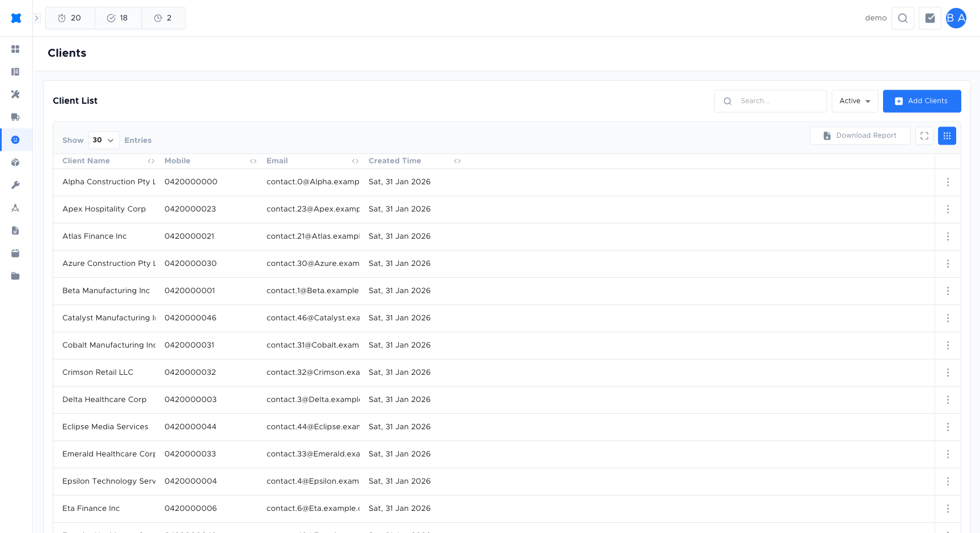The image size is (980, 533).
Task: Sort by Created Time column arrows
Action: [458, 161]
